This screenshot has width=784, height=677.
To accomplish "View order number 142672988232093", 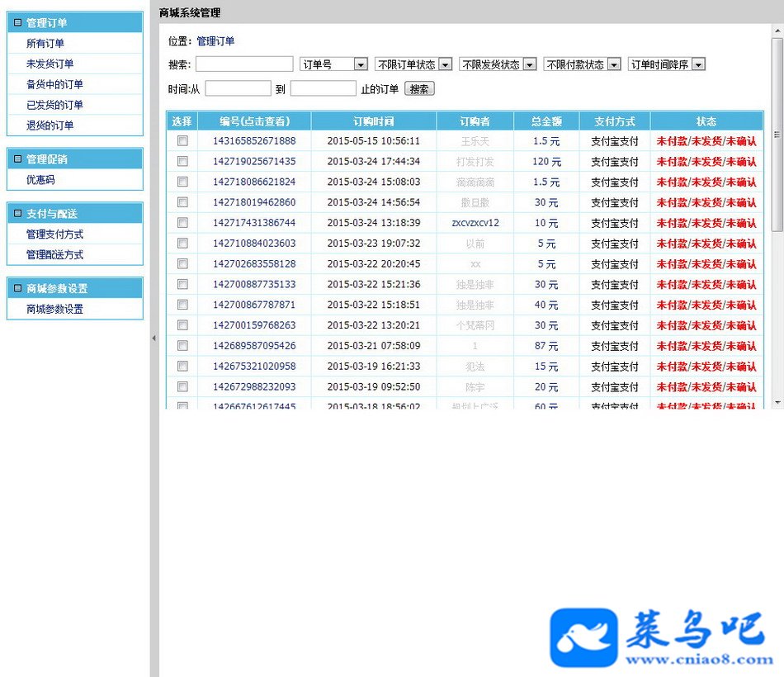I will (254, 386).
